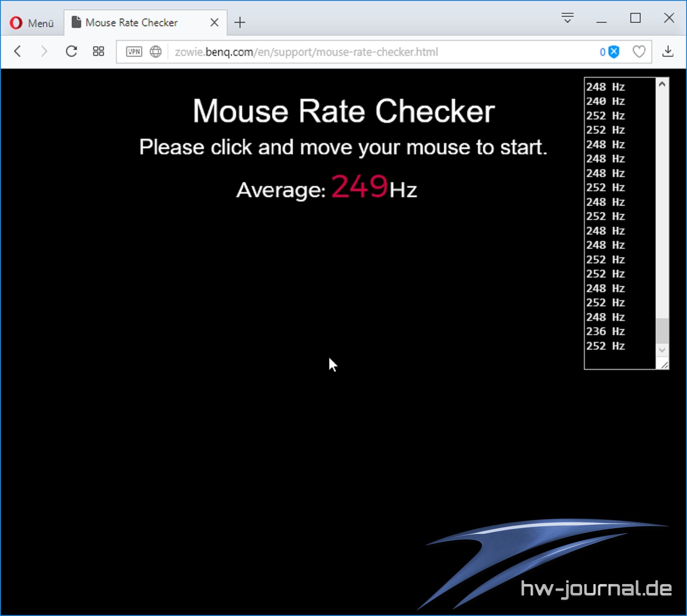Click the last 252 Hz log entry
This screenshot has width=687, height=616.
coord(605,346)
